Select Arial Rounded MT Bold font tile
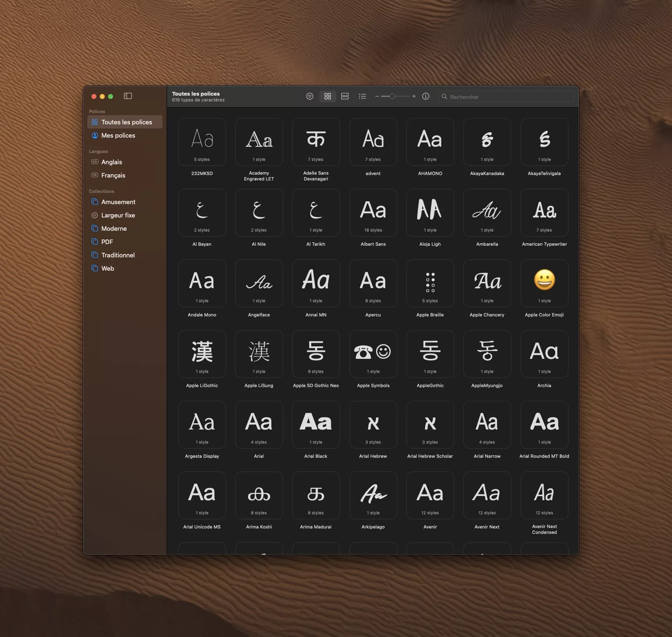The height and width of the screenshot is (637, 672). 544,425
